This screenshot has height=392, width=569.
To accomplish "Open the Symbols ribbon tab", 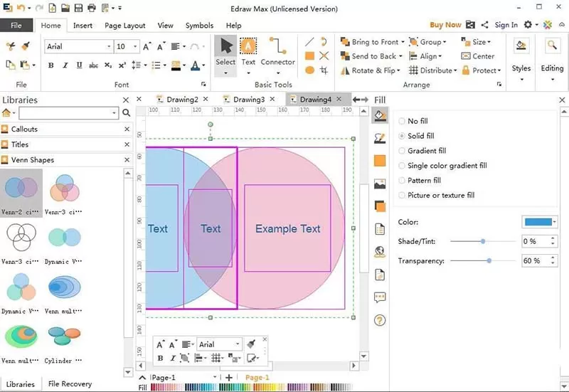I will (x=199, y=26).
